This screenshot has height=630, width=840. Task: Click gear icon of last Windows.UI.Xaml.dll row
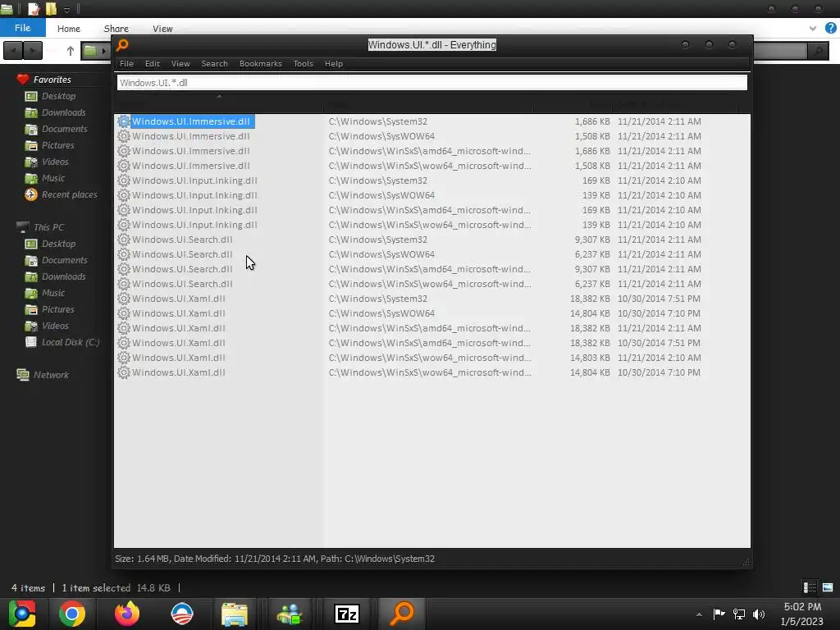pyautogui.click(x=124, y=372)
